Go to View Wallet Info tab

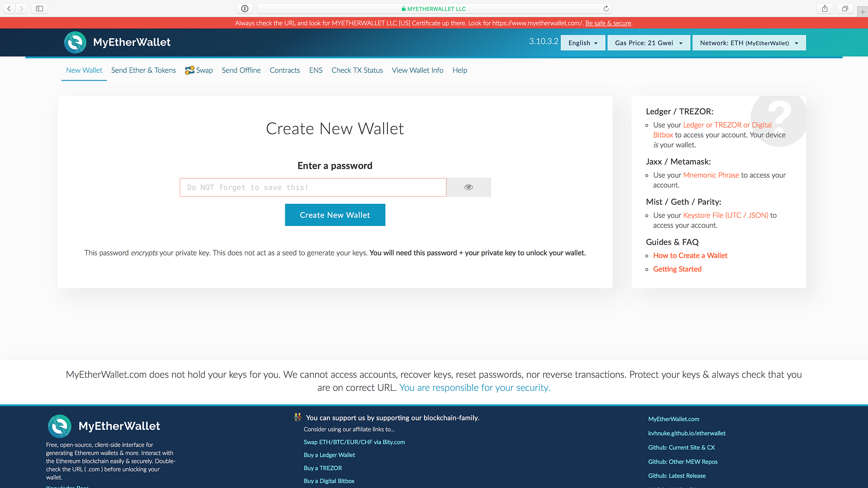(418, 70)
